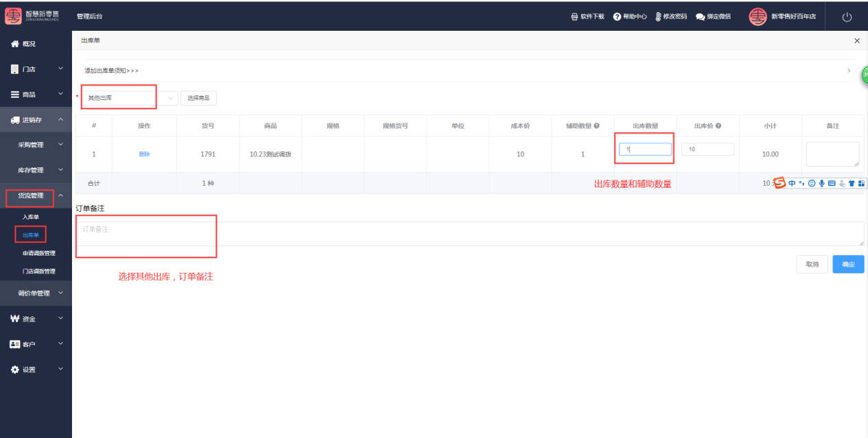Expand the 商品 menu chevron
Image resolution: width=868 pixels, height=438 pixels.
pyautogui.click(x=60, y=94)
